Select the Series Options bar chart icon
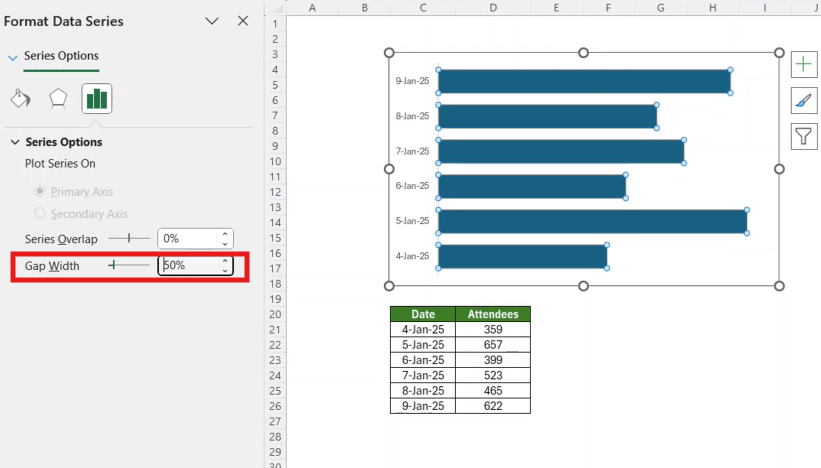This screenshot has height=468, width=821. pos(97,98)
